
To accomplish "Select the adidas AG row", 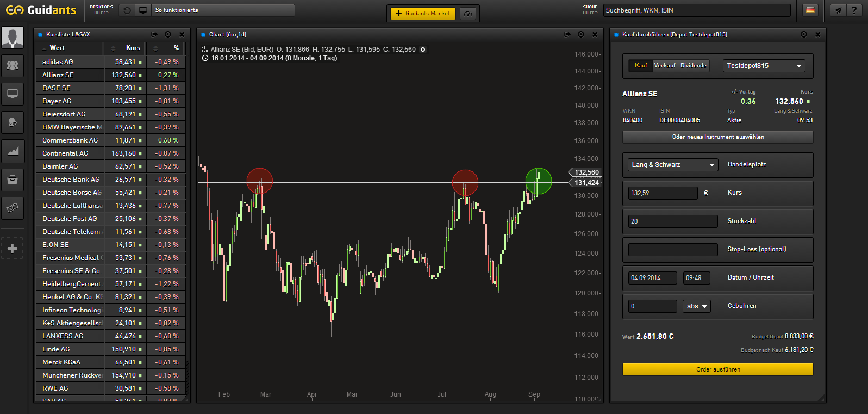I will [110, 62].
